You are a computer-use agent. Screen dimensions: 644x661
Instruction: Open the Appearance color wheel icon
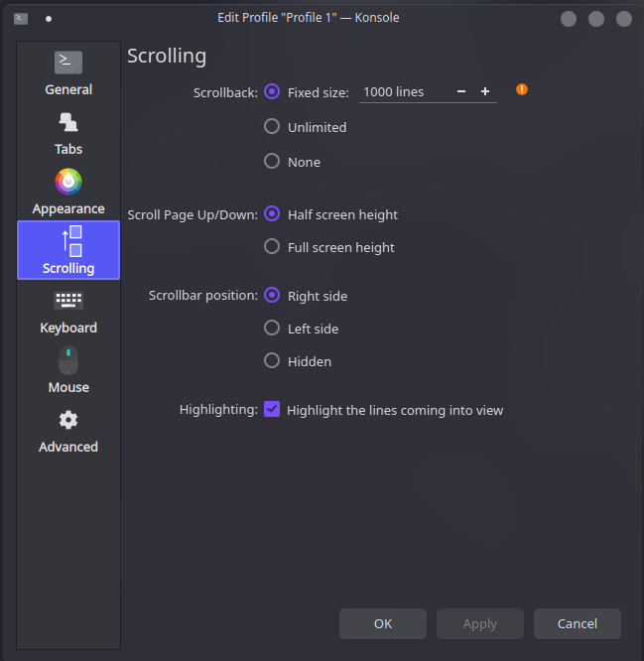coord(68,182)
